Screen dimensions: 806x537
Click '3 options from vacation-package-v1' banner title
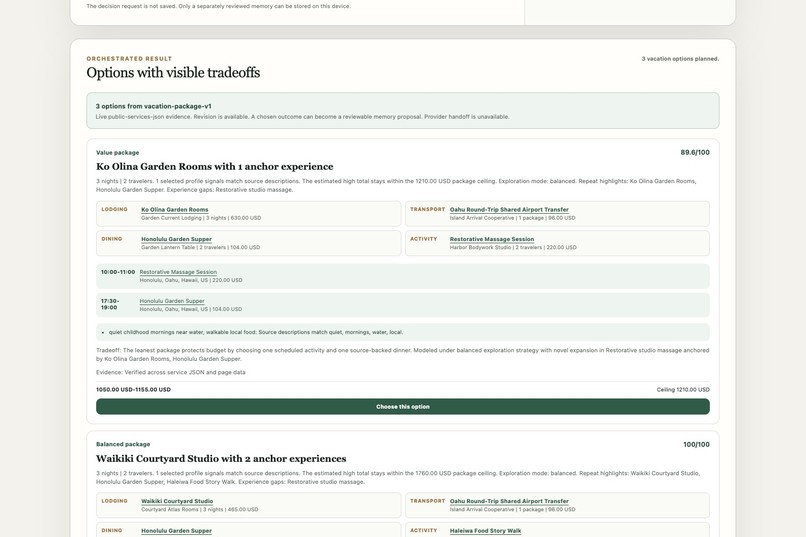(153, 106)
